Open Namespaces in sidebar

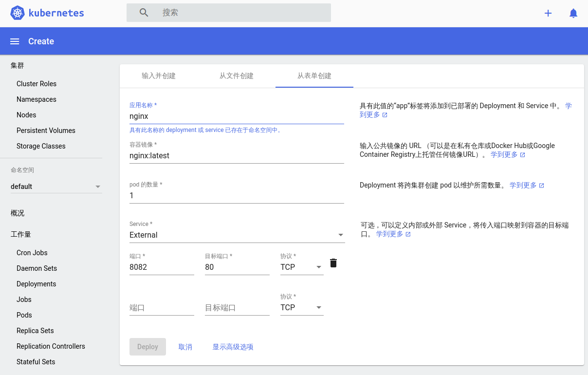pyautogui.click(x=37, y=99)
